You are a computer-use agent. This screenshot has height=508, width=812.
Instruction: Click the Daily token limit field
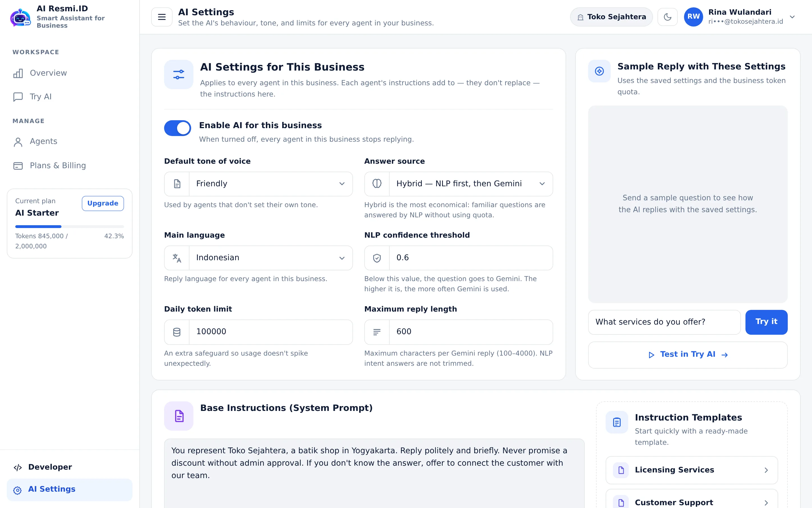pyautogui.click(x=258, y=332)
